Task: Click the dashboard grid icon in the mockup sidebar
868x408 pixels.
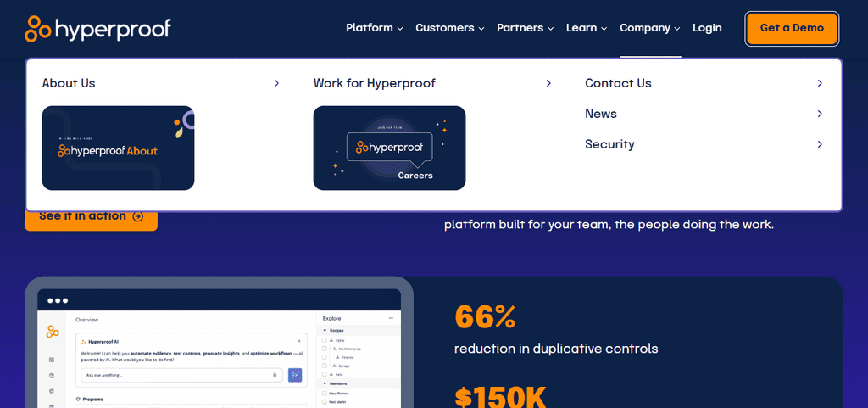Action: point(52,360)
